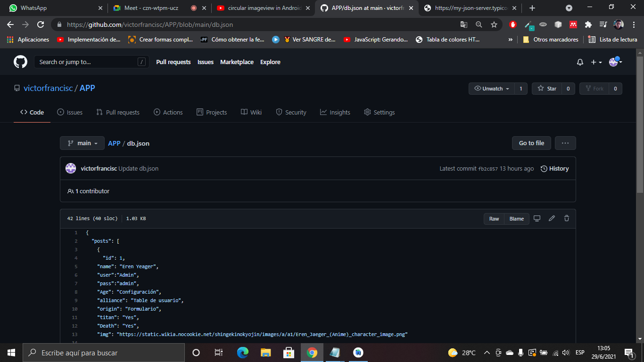Switch to the Issues repository tab
The image size is (644, 362).
click(70, 112)
